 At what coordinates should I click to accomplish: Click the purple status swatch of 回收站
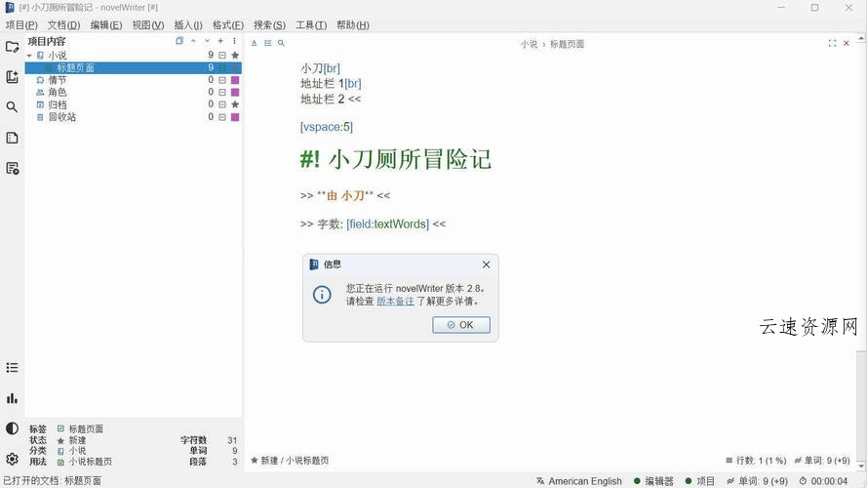point(235,117)
